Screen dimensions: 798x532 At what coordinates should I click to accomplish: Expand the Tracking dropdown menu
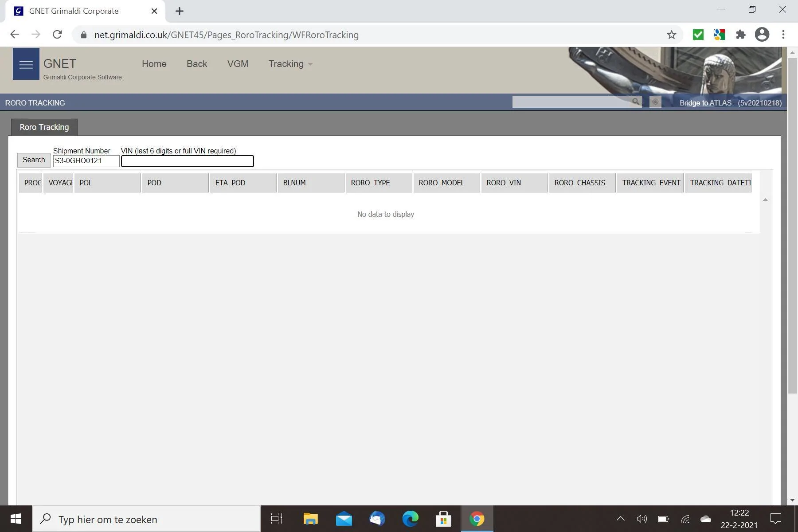click(290, 64)
